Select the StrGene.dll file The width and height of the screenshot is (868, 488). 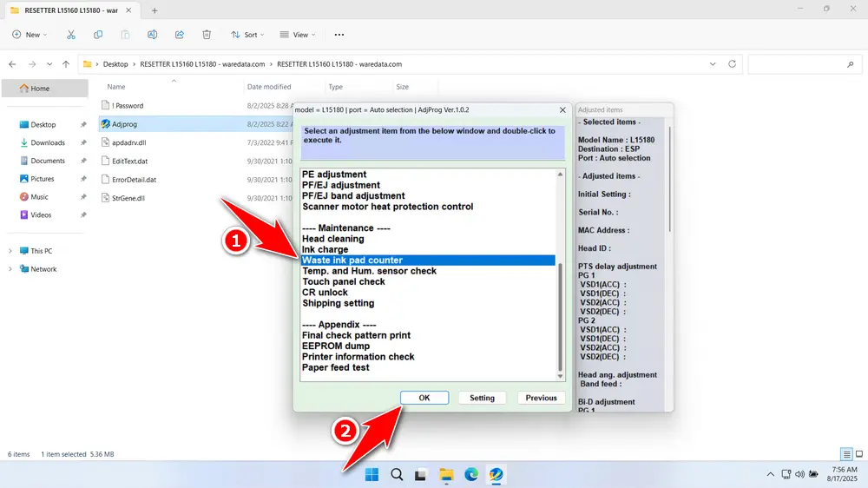[128, 198]
